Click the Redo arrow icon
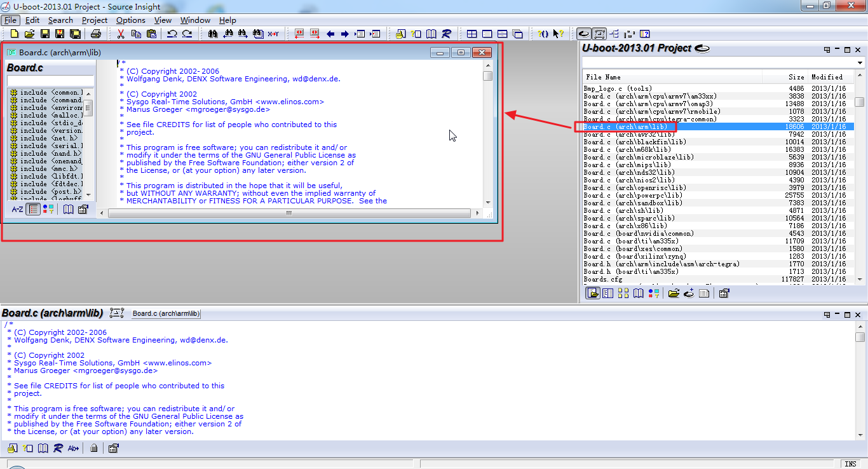The width and height of the screenshot is (868, 469). tap(187, 34)
